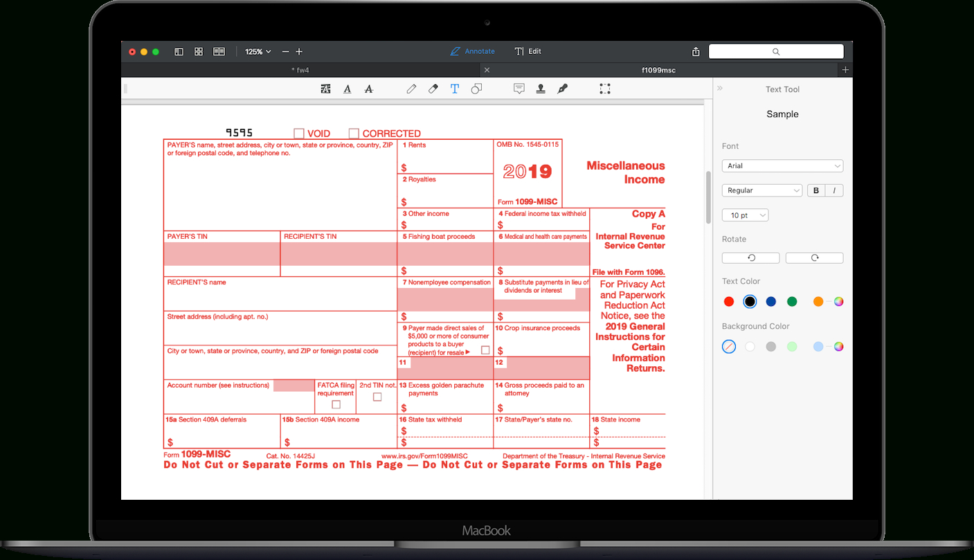
Task: Select the highlight text tool
Action: point(326,89)
